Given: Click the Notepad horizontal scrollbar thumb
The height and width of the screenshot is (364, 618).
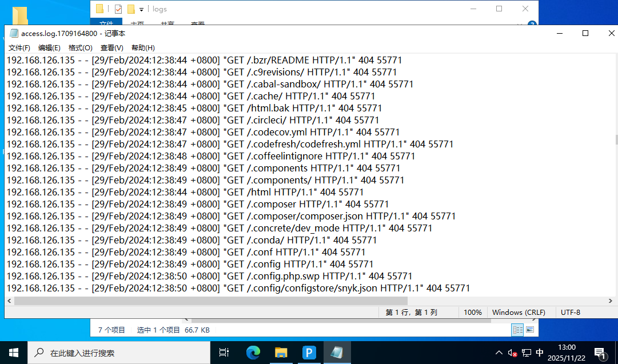Looking at the screenshot, I should click(x=211, y=301).
